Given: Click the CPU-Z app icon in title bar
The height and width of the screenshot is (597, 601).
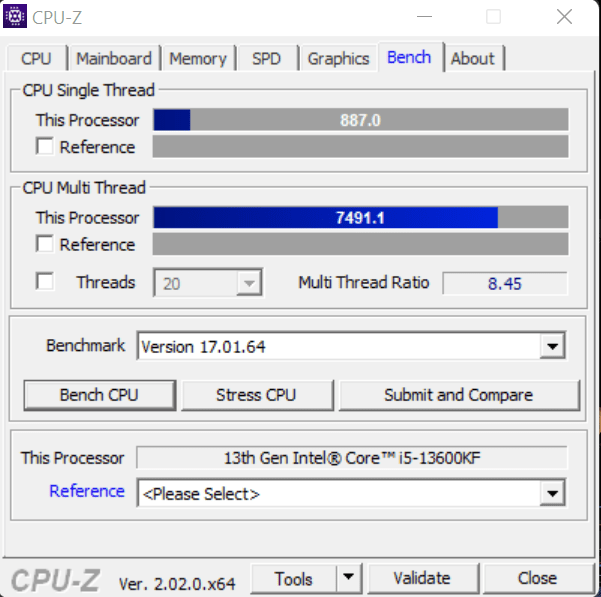Looking at the screenshot, I should [15, 16].
